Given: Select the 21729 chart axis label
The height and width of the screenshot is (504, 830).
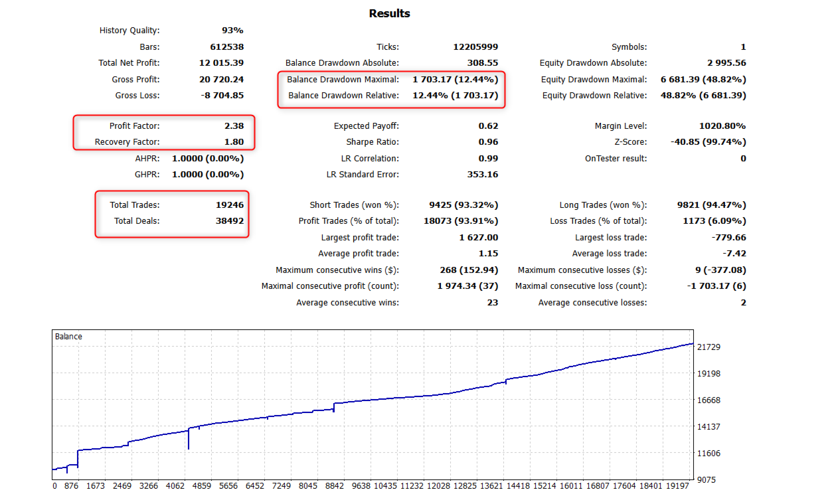Looking at the screenshot, I should [x=710, y=347].
